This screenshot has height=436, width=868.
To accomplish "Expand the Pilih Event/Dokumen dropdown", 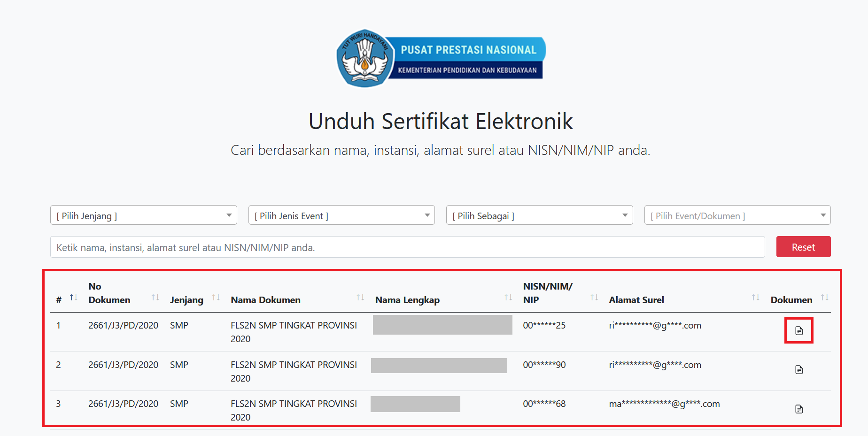I will [x=737, y=215].
